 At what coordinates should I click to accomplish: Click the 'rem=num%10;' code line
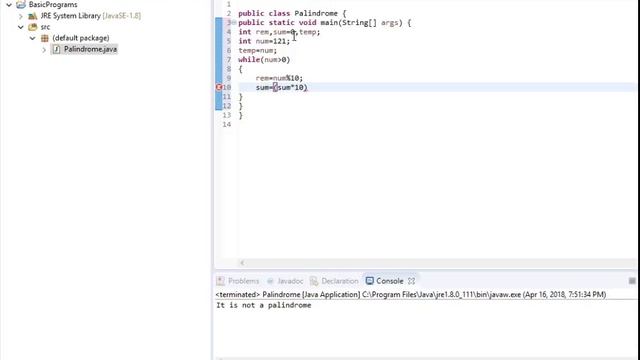tap(279, 78)
